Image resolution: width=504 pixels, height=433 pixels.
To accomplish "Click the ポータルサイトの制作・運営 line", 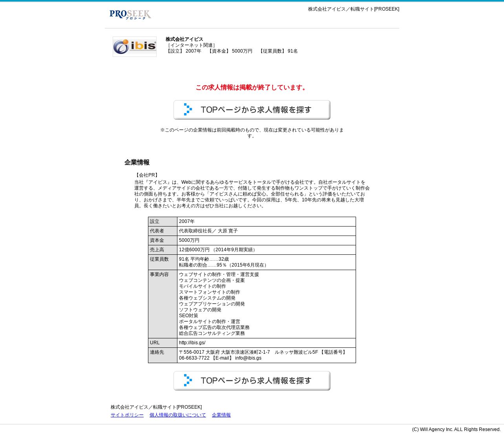I will coord(210,322).
